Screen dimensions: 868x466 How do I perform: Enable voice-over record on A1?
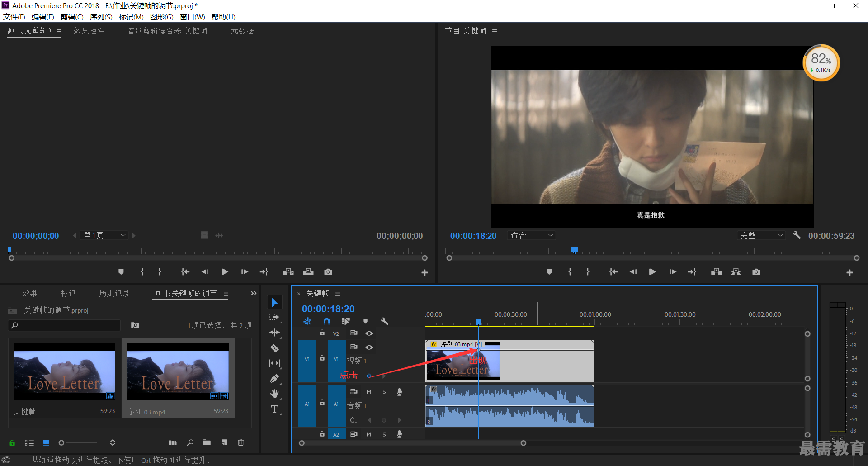pyautogui.click(x=399, y=392)
